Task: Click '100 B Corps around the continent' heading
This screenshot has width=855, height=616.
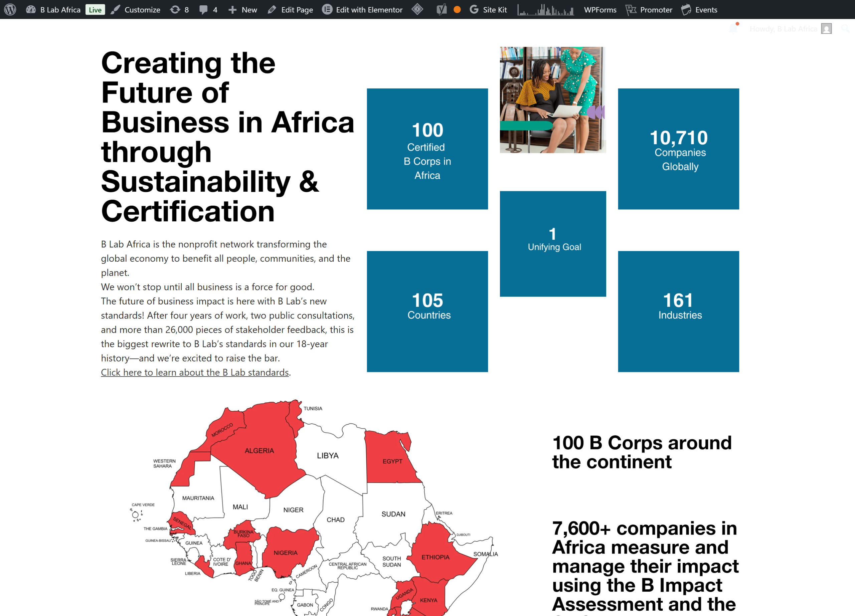Action: (642, 452)
